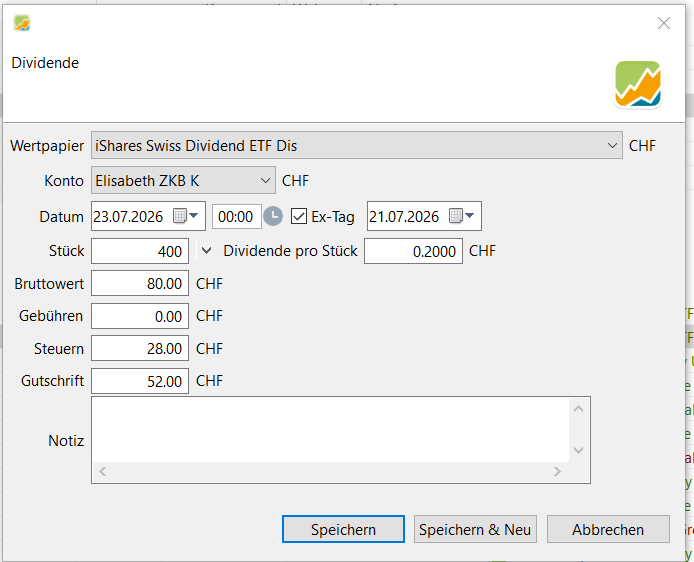Image resolution: width=694 pixels, height=562 pixels.
Task: Click the Stück field with 400
Action: pos(140,251)
